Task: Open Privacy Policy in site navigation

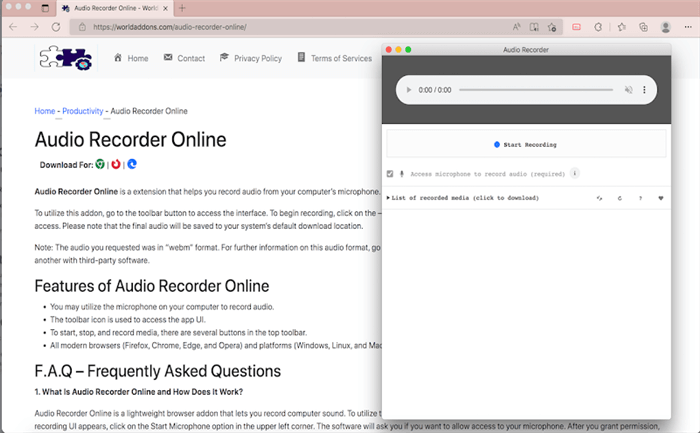Action: [251, 58]
